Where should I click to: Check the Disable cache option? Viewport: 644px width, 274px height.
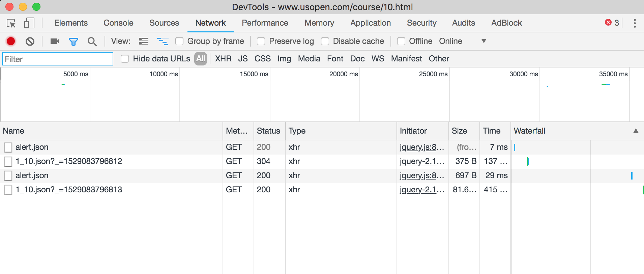point(325,41)
